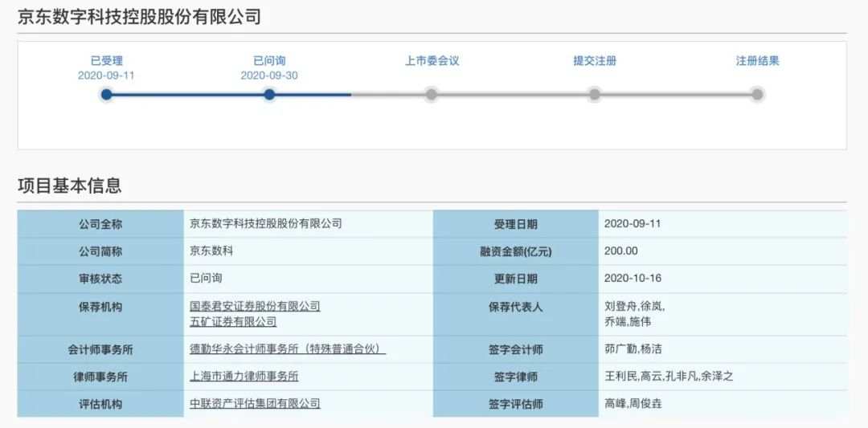
Task: Select the 已受理 stage label
Action: coord(106,61)
